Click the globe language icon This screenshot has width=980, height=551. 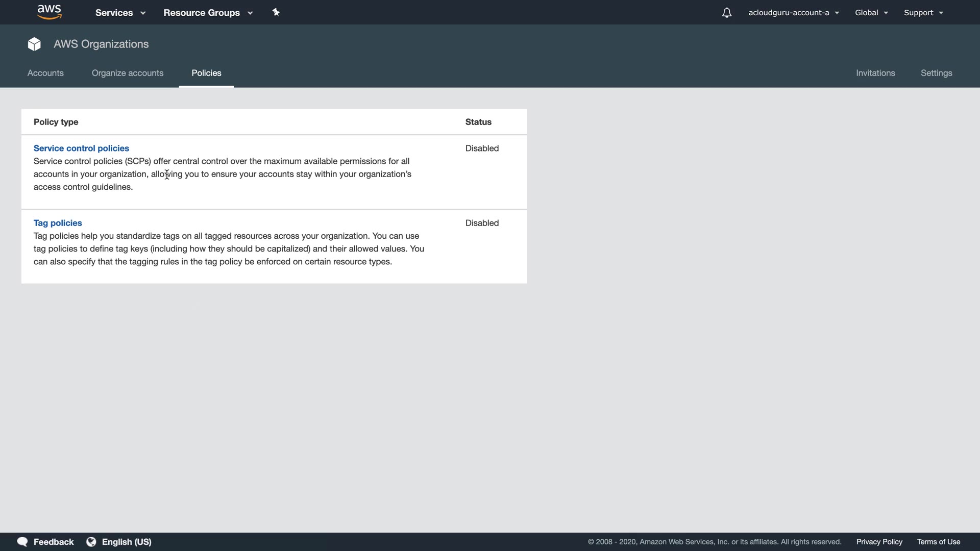[91, 542]
